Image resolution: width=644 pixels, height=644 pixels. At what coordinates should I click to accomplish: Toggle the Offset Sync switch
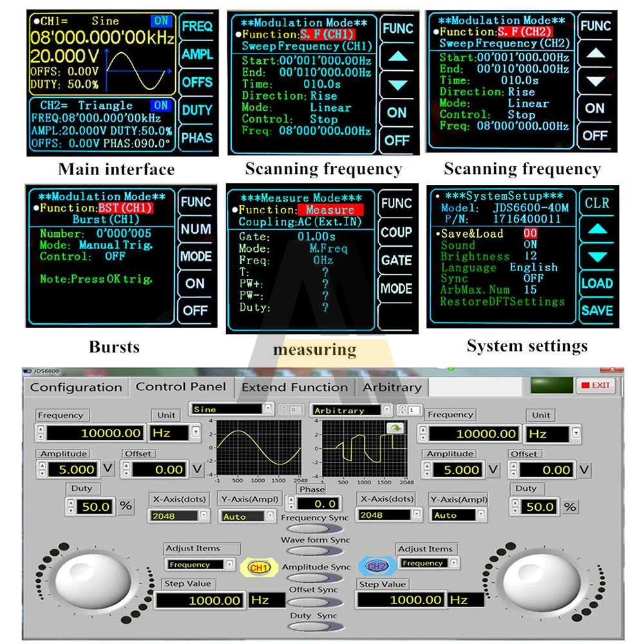[x=315, y=602]
